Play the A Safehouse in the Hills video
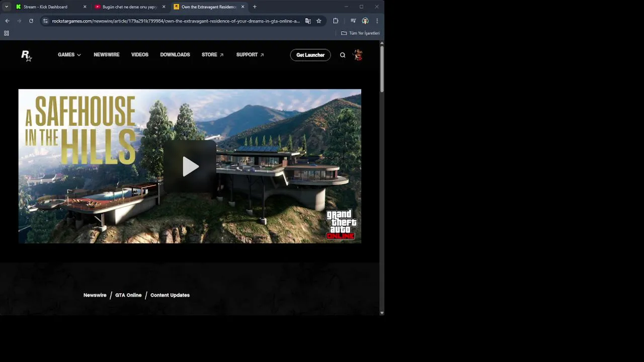The width and height of the screenshot is (644, 362). coord(190,166)
